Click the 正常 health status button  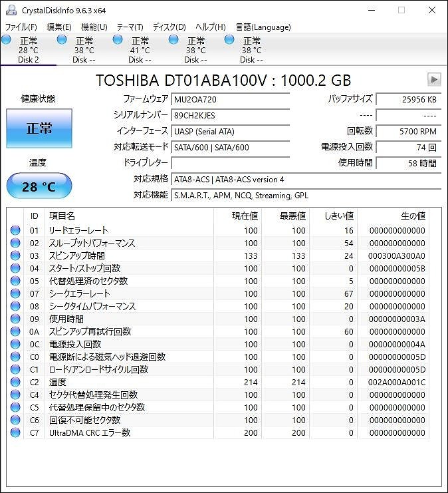click(39, 128)
